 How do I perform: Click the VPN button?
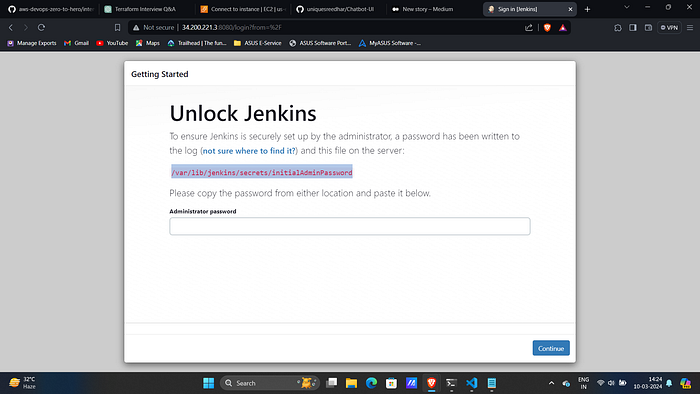[669, 28]
